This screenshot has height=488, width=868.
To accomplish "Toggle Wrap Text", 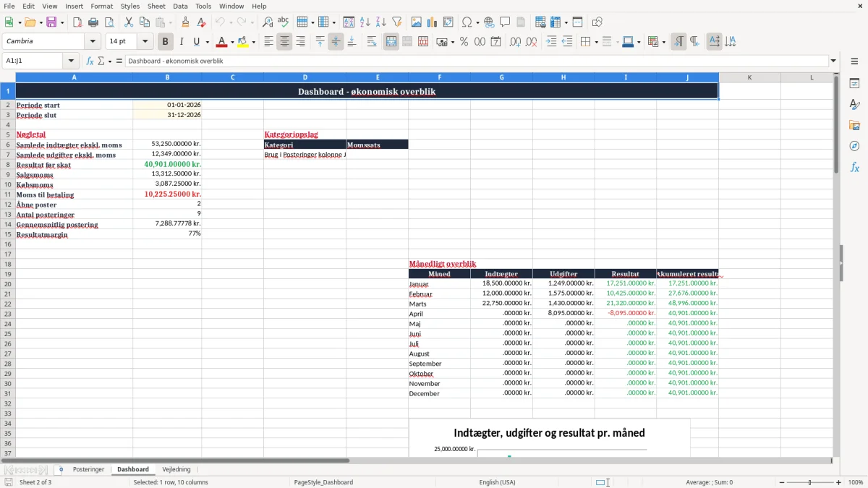I will [372, 42].
